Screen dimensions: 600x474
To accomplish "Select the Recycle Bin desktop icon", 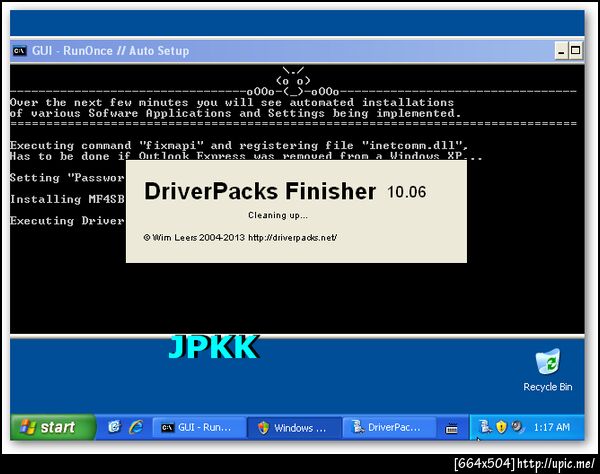I will pyautogui.click(x=548, y=370).
